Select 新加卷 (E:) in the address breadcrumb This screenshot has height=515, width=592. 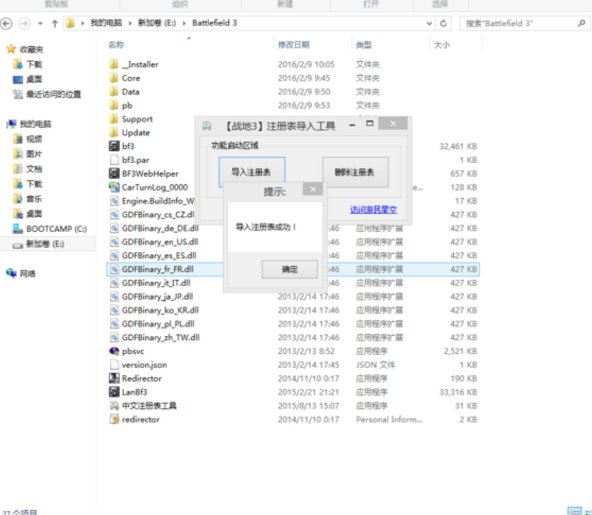[157, 23]
